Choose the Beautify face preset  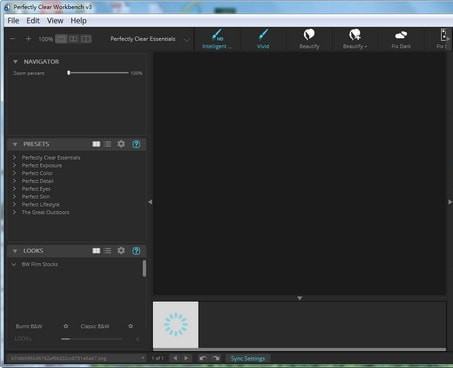coord(309,35)
